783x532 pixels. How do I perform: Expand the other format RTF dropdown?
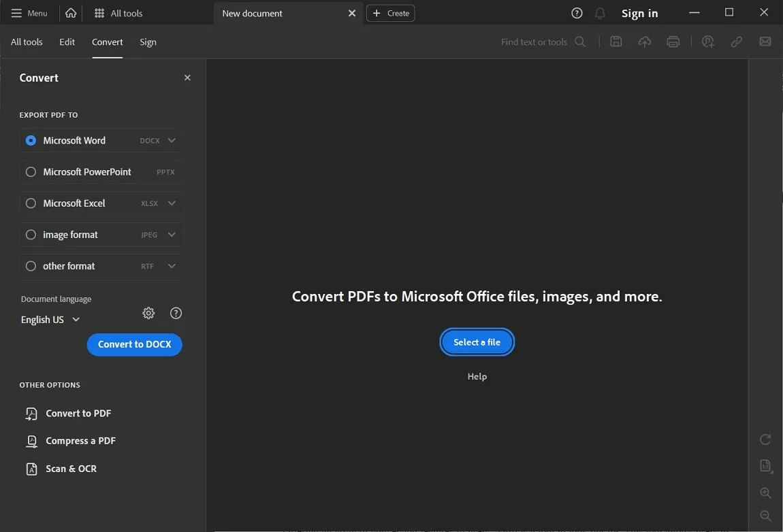(x=172, y=266)
